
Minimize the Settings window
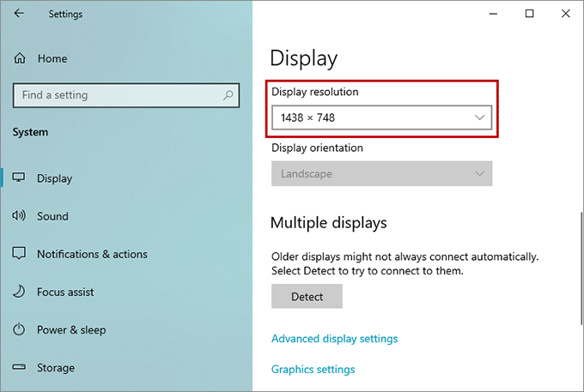493,14
